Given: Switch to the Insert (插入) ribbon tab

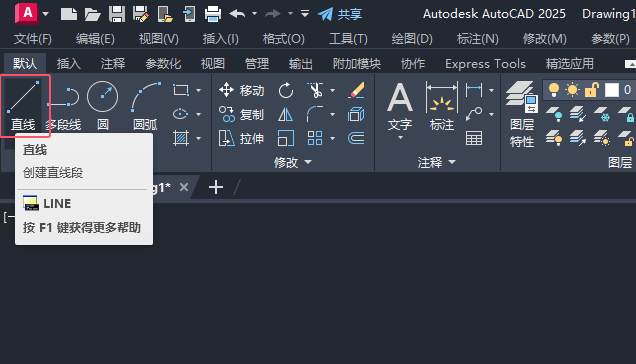Looking at the screenshot, I should pyautogui.click(x=69, y=63).
